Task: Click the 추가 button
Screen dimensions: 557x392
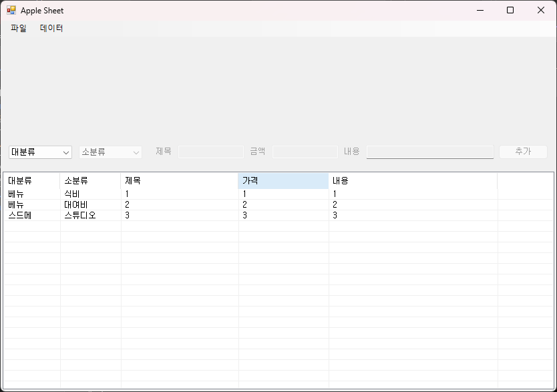Action: pos(523,152)
